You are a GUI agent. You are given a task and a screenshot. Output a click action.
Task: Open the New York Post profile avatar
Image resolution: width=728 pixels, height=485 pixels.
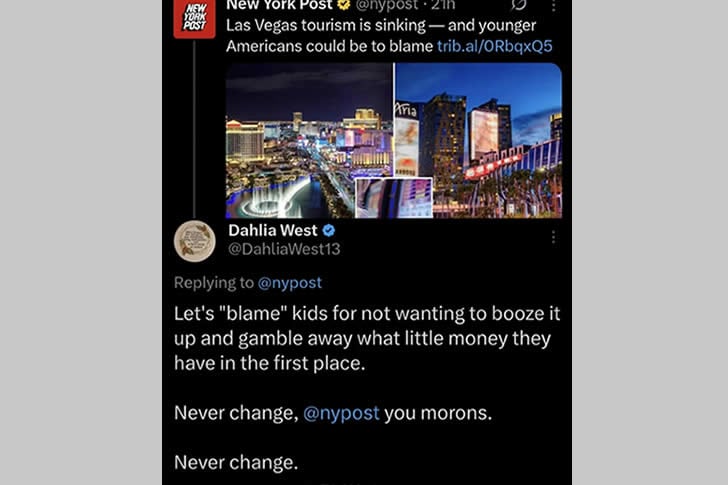(x=194, y=19)
